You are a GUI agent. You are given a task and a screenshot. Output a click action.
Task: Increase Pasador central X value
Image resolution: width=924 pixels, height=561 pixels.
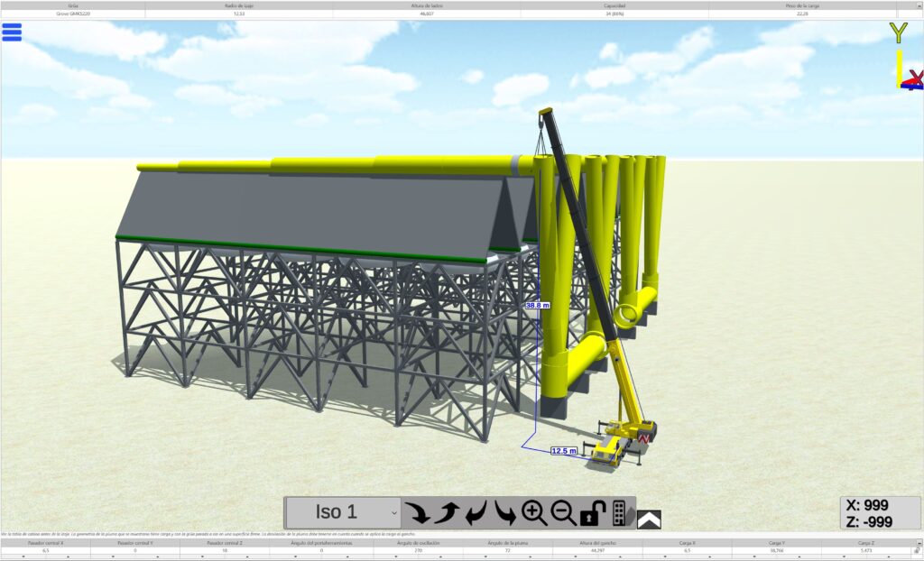tap(68, 556)
